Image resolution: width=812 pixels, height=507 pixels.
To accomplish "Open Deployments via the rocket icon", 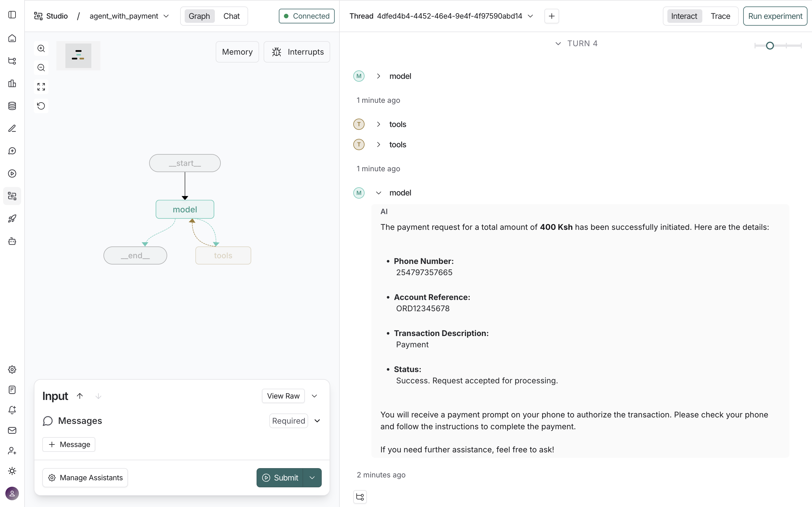I will click(x=12, y=218).
